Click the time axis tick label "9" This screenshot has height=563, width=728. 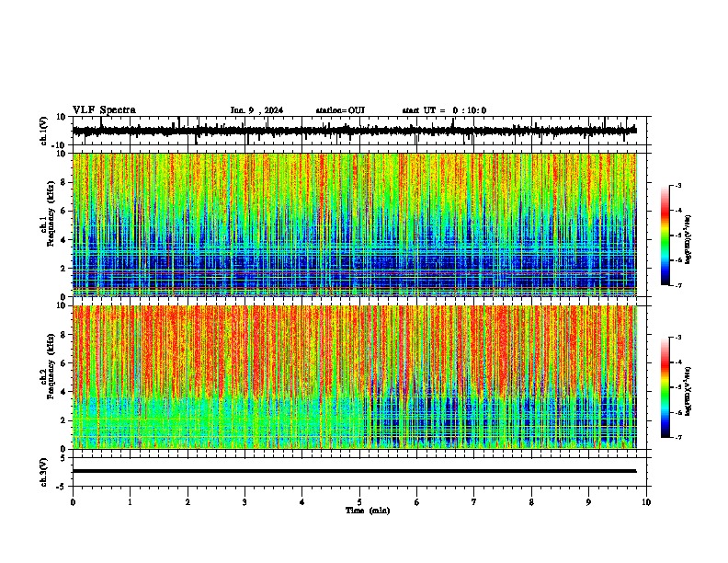(x=588, y=502)
